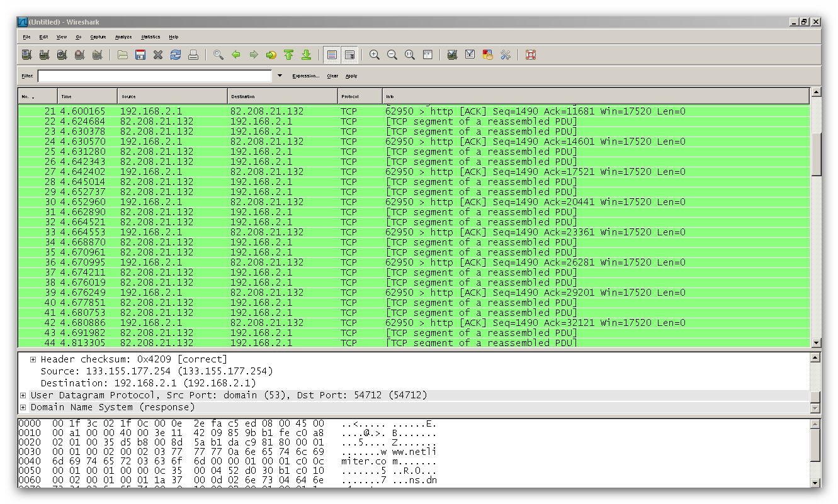Go back in packet history
This screenshot has height=504, width=838.
(236, 55)
